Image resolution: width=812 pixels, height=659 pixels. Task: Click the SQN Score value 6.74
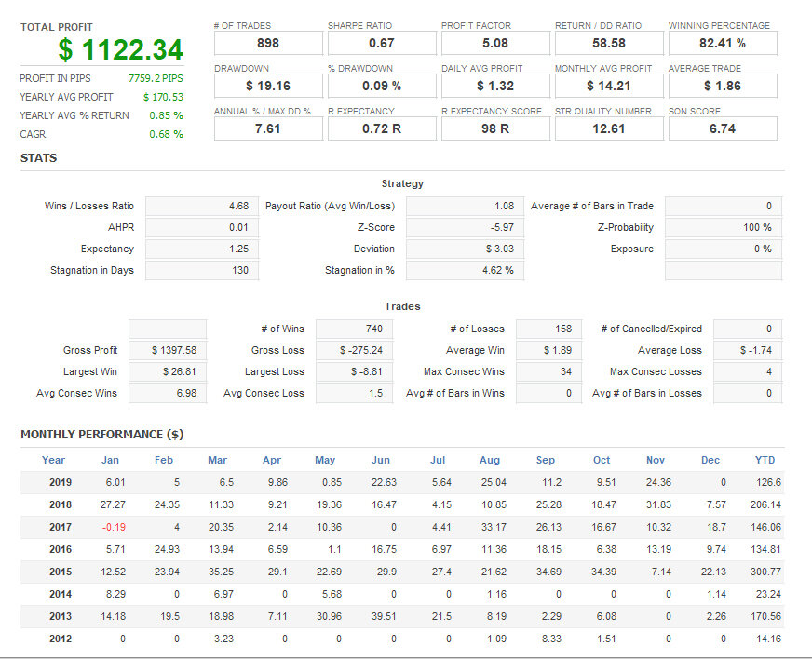pos(723,128)
